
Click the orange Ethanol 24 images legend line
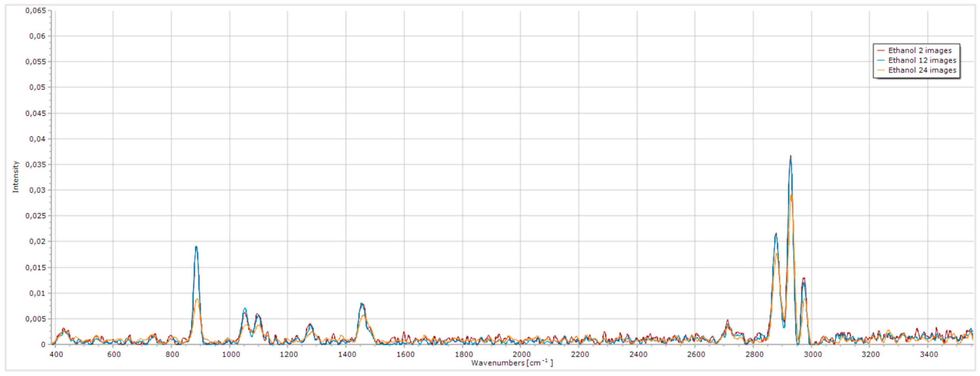(x=881, y=70)
